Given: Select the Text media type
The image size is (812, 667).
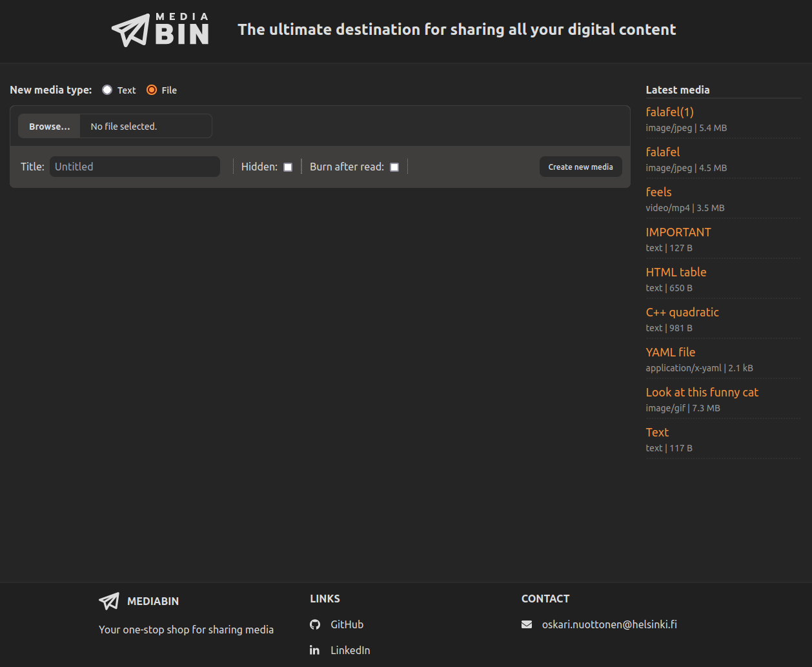Looking at the screenshot, I should pos(107,90).
